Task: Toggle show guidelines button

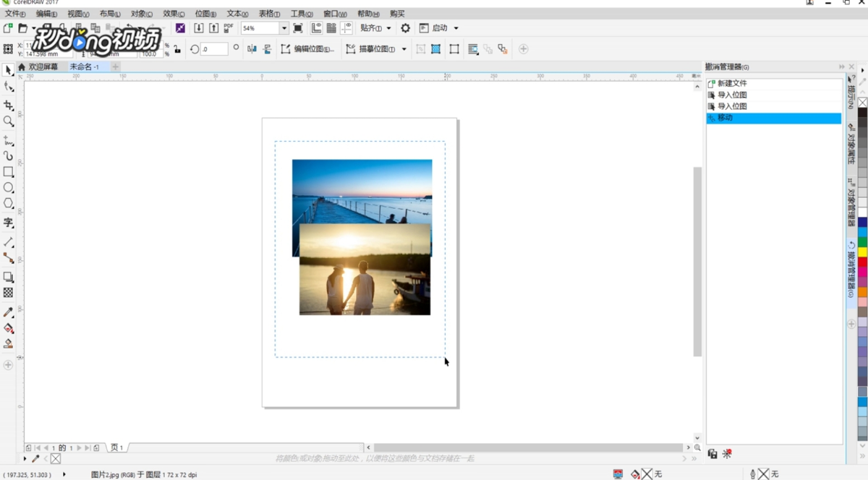Action: (346, 28)
